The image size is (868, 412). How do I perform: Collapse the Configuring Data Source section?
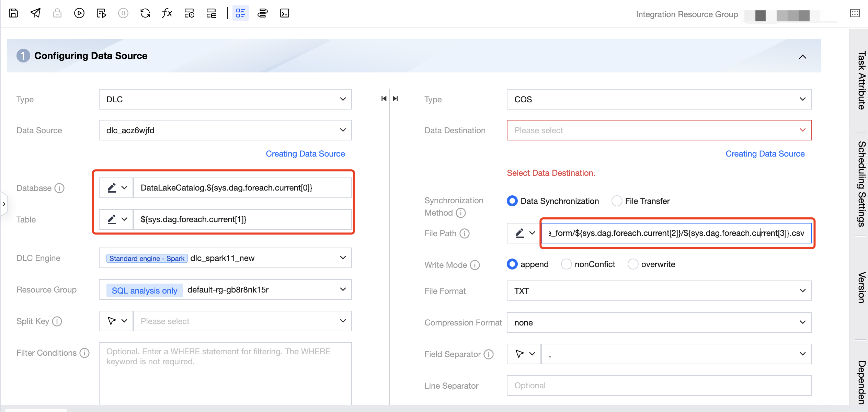pyautogui.click(x=802, y=57)
